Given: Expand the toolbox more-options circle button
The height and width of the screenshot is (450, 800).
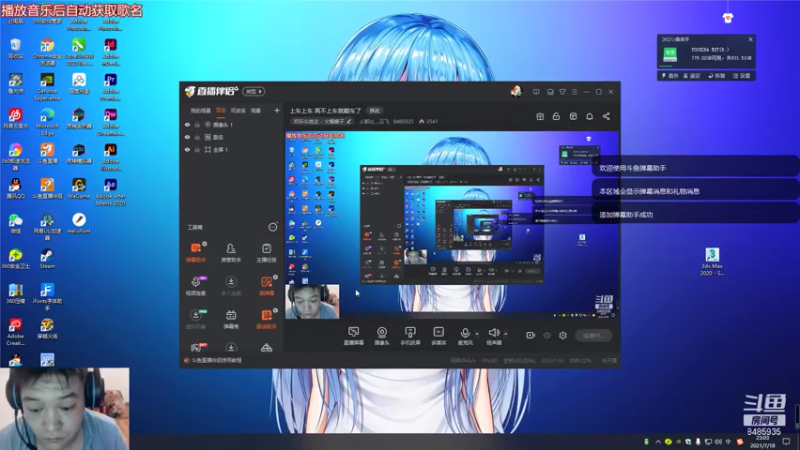Looking at the screenshot, I should 272,227.
